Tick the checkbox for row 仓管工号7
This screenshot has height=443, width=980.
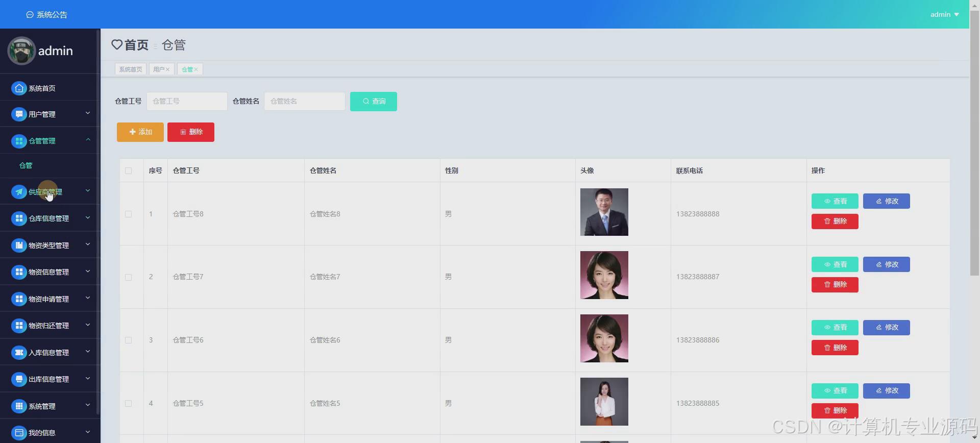click(x=128, y=277)
